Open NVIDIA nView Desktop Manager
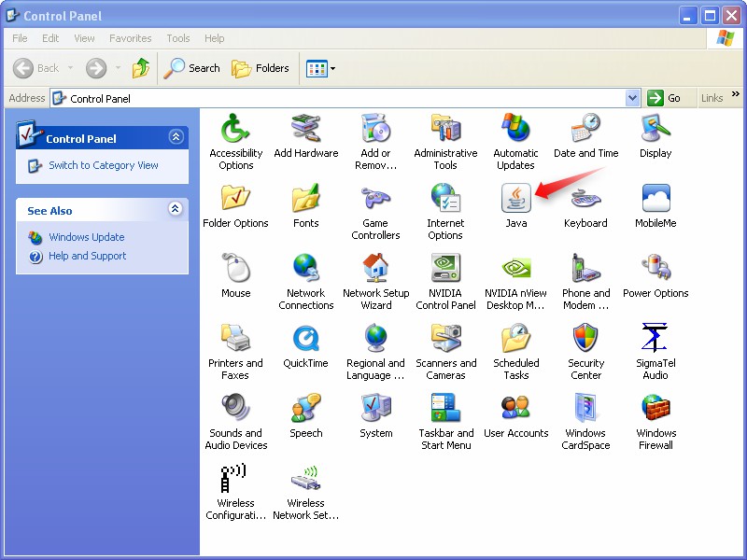747x560 pixels. point(515,269)
